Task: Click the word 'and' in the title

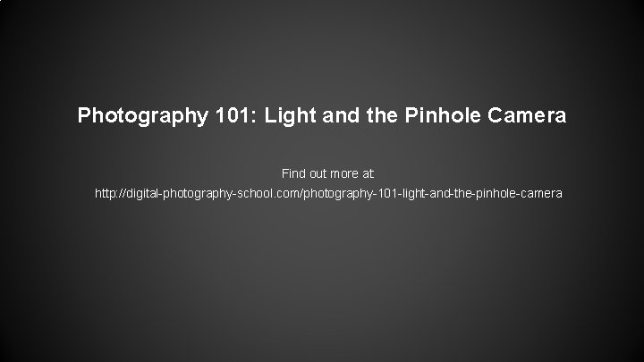Action: pos(342,115)
